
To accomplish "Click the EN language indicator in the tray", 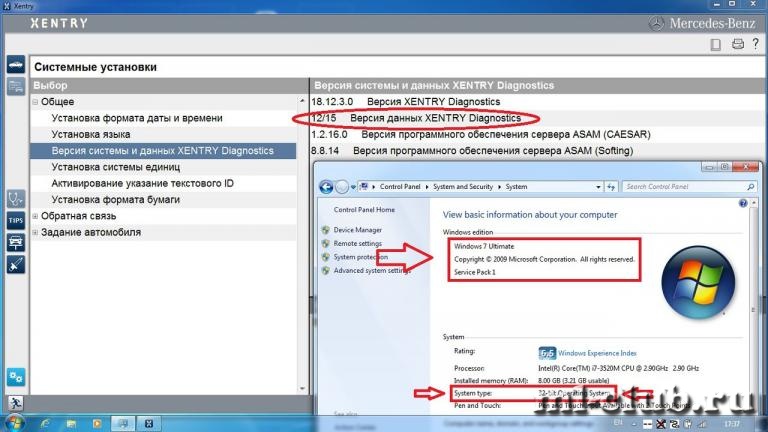I will point(618,423).
